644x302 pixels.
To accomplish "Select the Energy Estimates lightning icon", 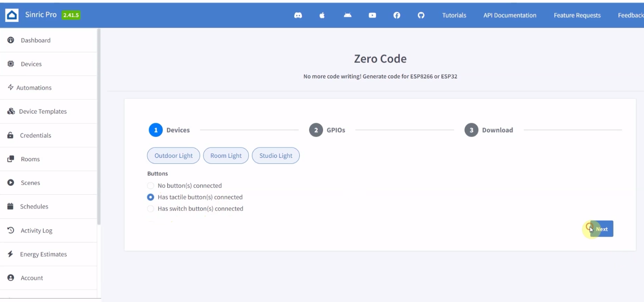I will 13,254.
